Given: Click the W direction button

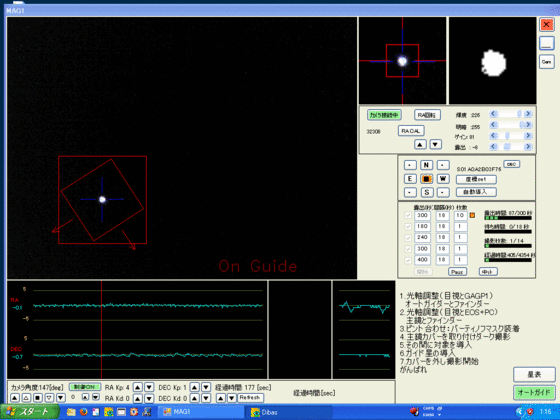Looking at the screenshot, I should pyautogui.click(x=443, y=179).
